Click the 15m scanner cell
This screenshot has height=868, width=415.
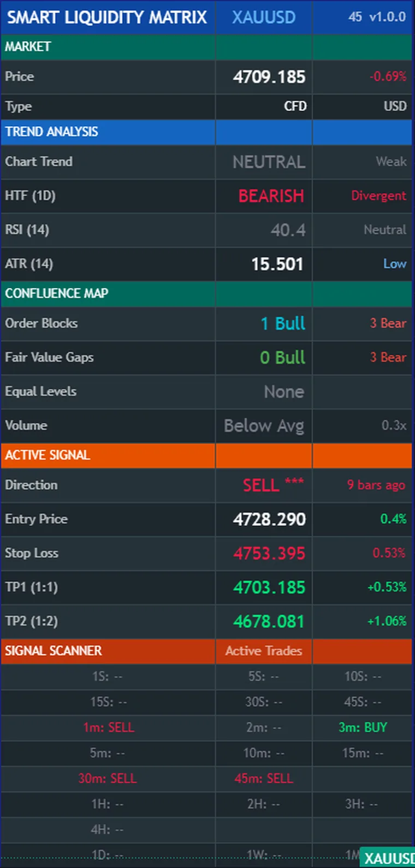(x=363, y=753)
